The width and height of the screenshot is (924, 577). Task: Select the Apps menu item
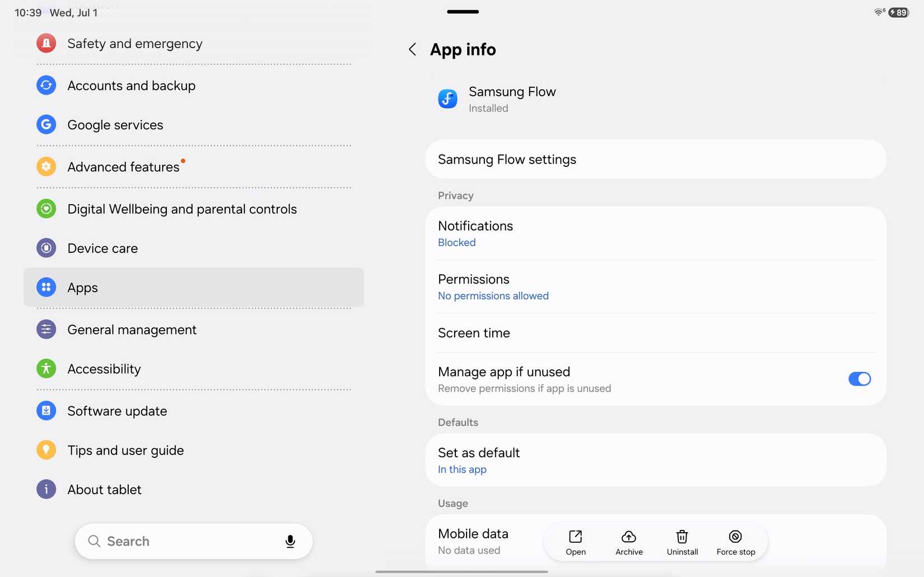point(194,287)
